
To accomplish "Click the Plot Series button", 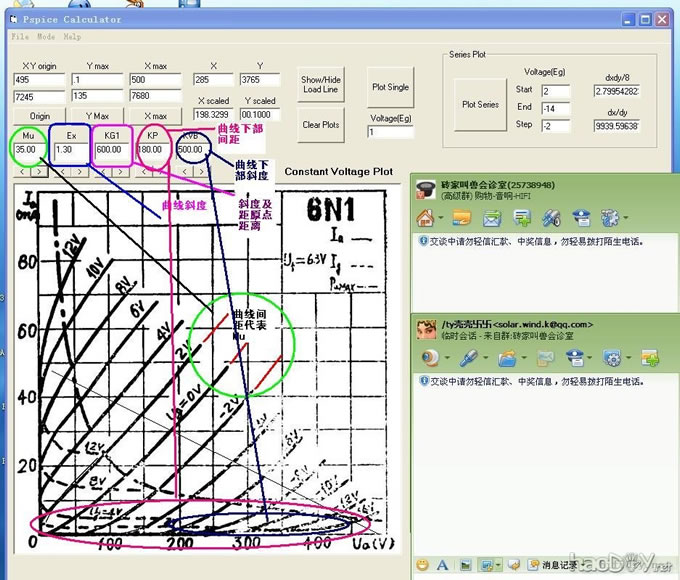I will pyautogui.click(x=480, y=104).
